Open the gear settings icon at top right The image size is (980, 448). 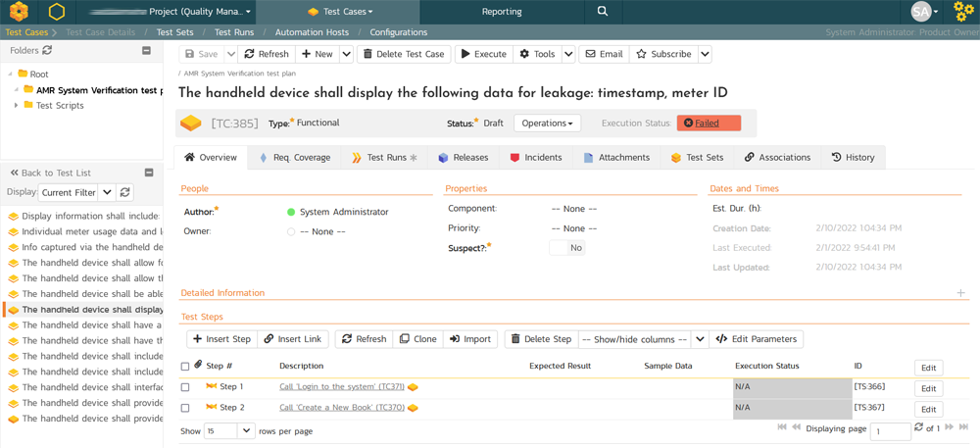[963, 12]
